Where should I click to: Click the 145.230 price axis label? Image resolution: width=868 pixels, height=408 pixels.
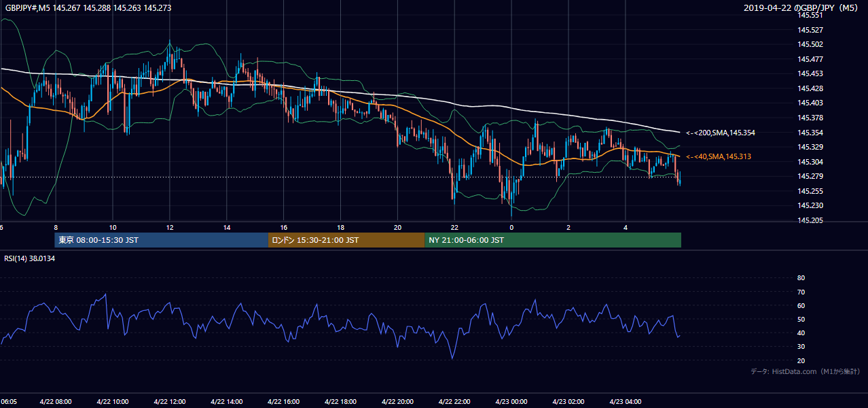tap(810, 205)
